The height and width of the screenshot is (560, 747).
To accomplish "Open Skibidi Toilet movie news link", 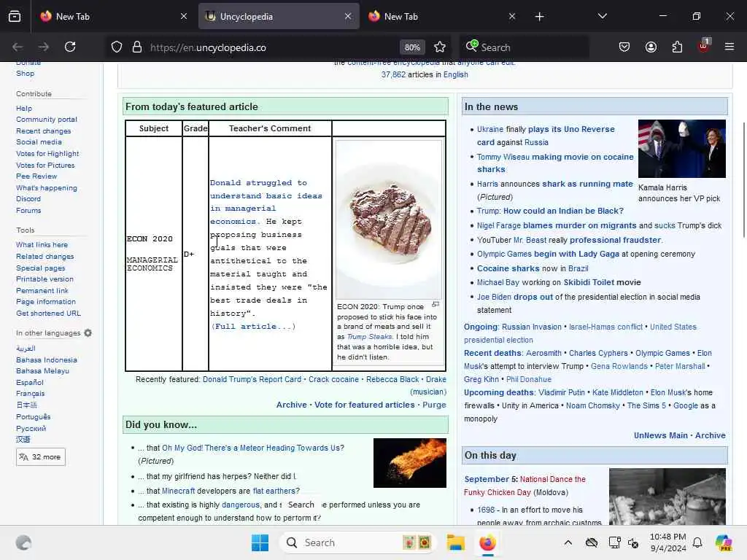I will [x=602, y=282].
